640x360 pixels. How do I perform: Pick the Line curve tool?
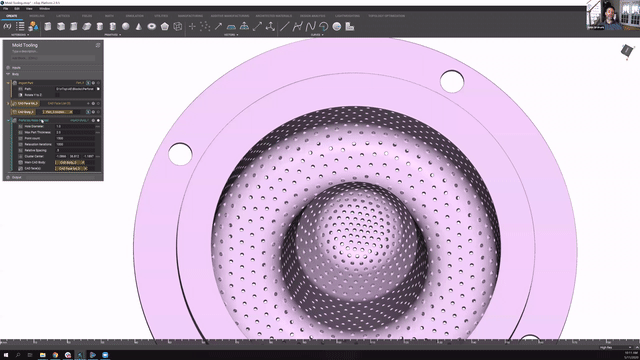284,27
